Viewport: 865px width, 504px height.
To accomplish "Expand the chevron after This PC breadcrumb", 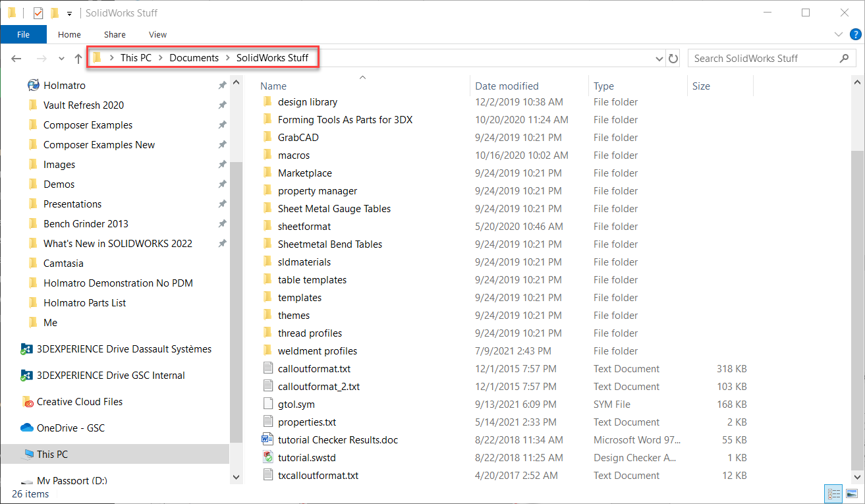I will pyautogui.click(x=160, y=58).
